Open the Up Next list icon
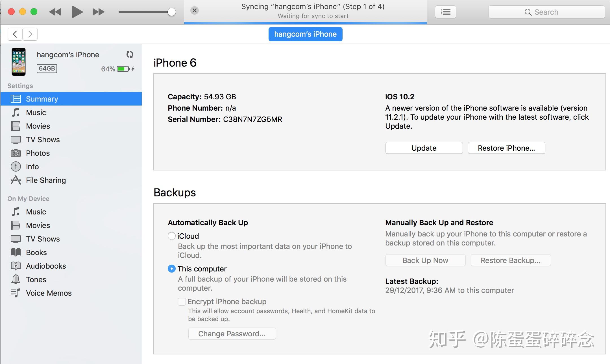This screenshot has width=610, height=364. coord(445,12)
